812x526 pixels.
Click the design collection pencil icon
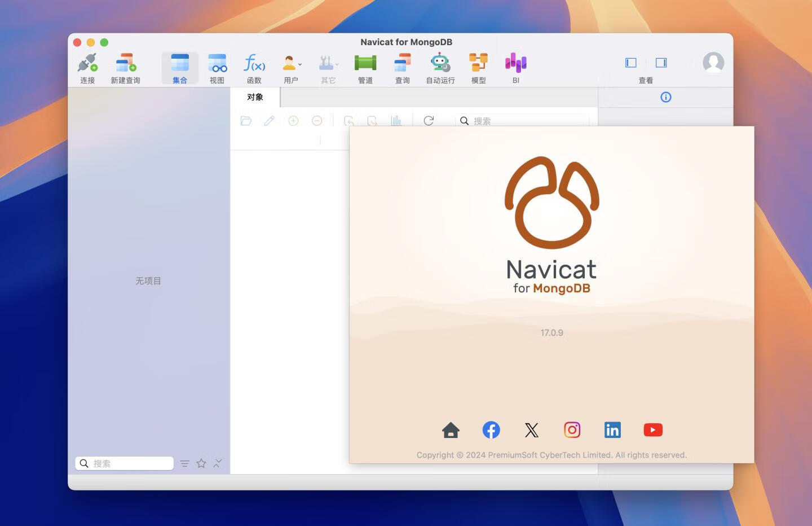[270, 121]
